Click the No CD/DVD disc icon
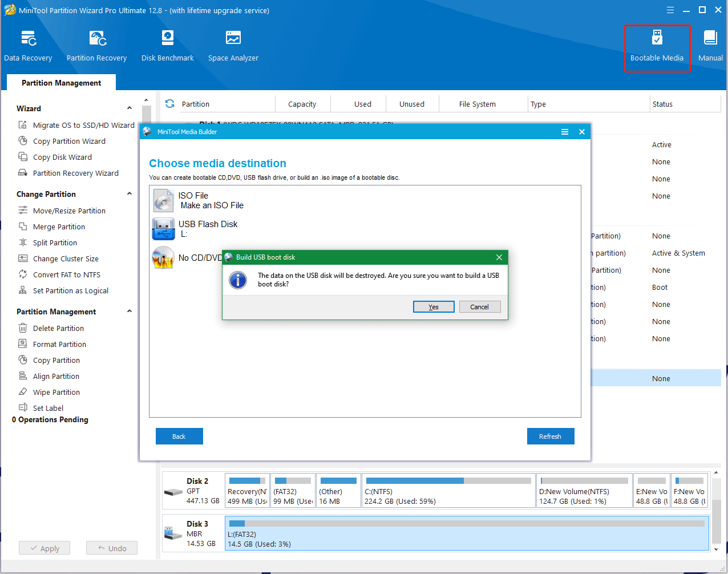Image resolution: width=728 pixels, height=574 pixels. tap(163, 257)
